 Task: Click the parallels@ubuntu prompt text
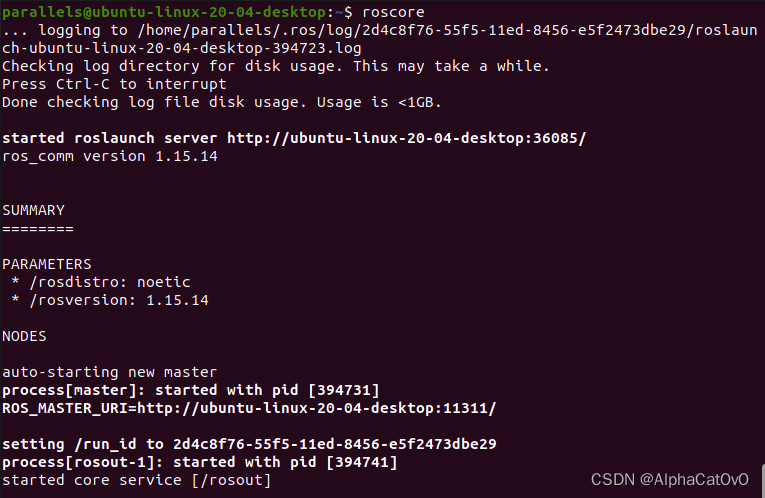164,12
